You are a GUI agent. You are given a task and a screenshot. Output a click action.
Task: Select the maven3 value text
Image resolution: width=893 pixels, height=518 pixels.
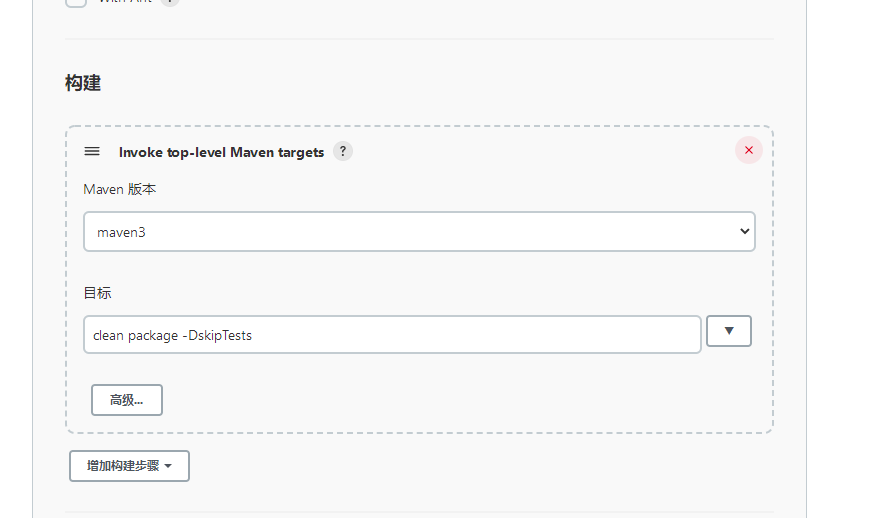[x=120, y=232]
